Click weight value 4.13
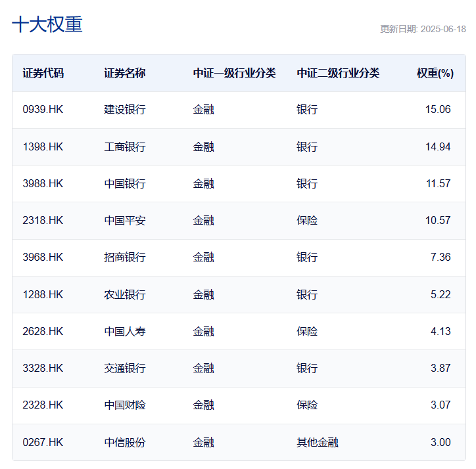This screenshot has height=469, width=476. (x=440, y=331)
